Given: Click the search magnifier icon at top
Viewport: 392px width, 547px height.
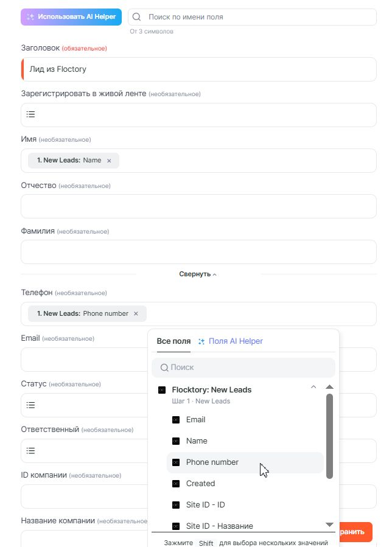Looking at the screenshot, I should [137, 17].
